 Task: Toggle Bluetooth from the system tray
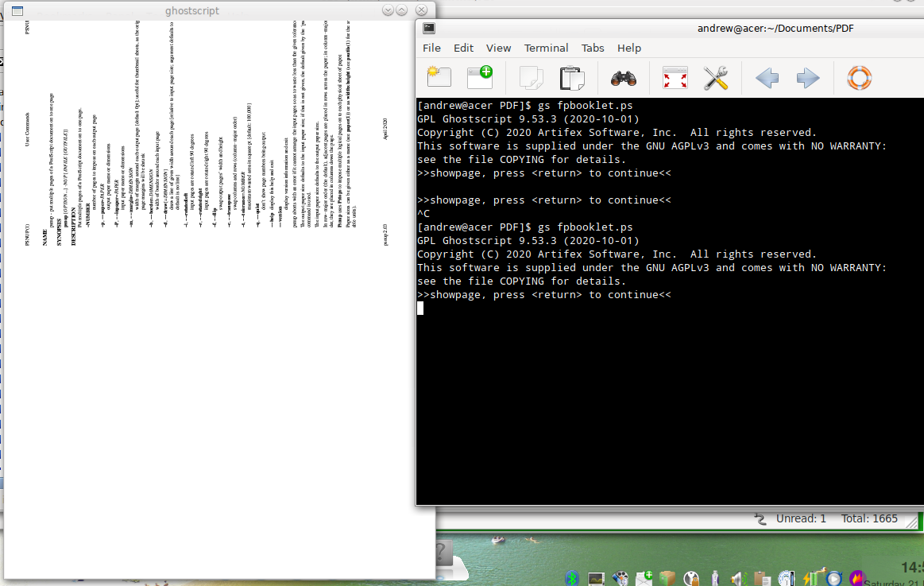571,577
